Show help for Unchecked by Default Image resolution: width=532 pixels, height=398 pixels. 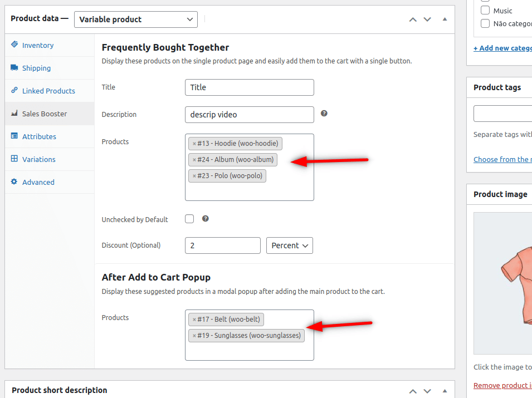[205, 219]
